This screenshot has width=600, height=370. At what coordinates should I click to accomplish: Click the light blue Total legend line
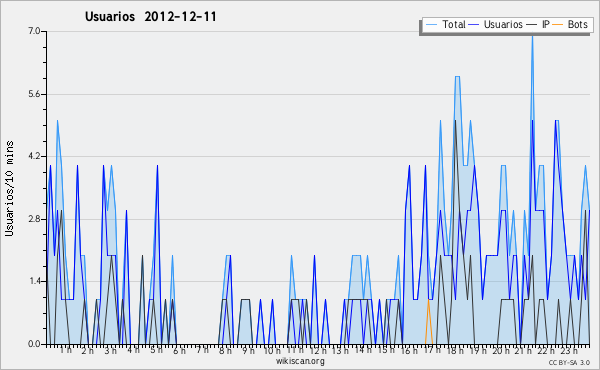[x=431, y=25]
